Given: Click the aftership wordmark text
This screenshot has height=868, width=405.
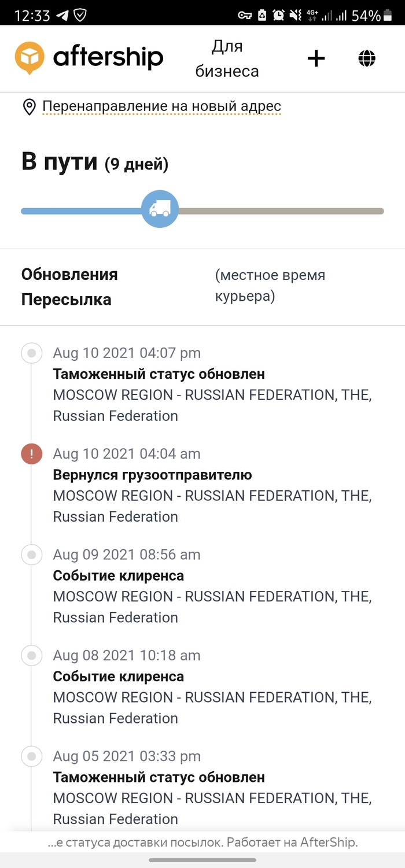Looking at the screenshot, I should pyautogui.click(x=108, y=58).
